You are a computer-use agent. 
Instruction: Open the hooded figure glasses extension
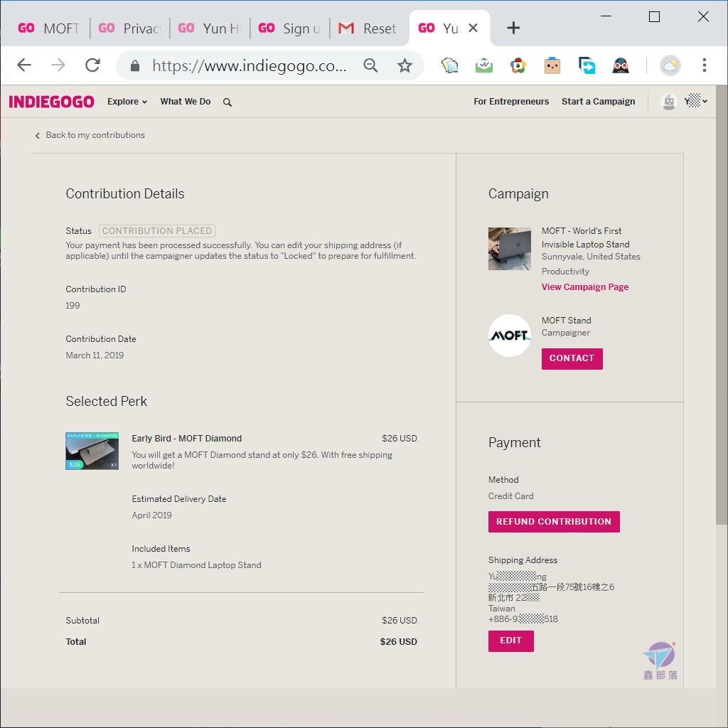[621, 65]
